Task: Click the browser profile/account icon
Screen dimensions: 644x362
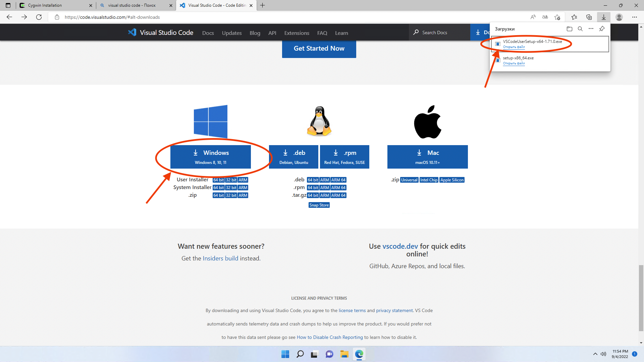Action: pos(619,17)
